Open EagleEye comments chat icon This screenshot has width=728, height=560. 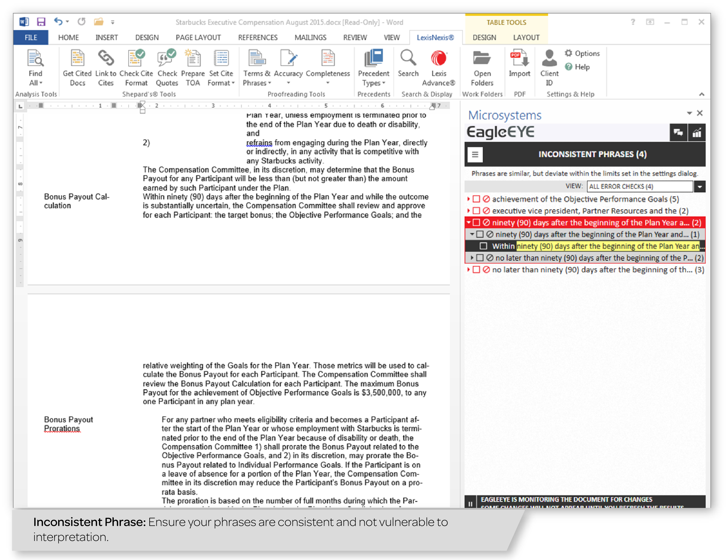pos(678,133)
